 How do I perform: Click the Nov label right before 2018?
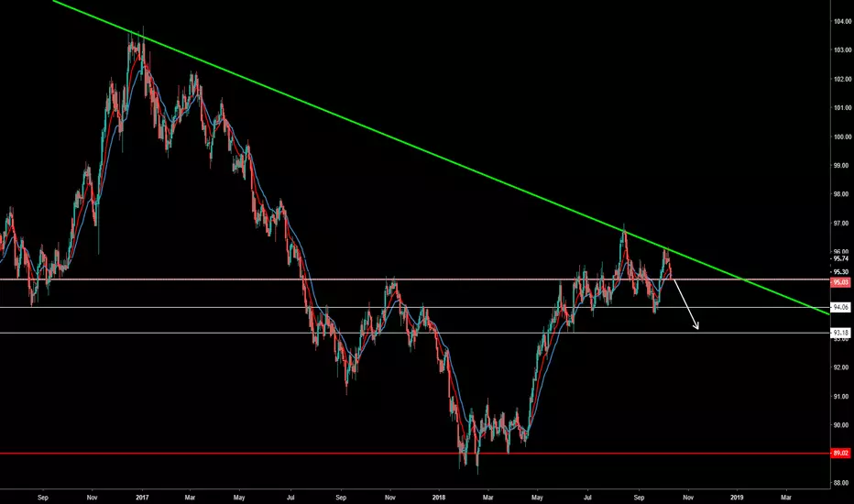coord(390,498)
